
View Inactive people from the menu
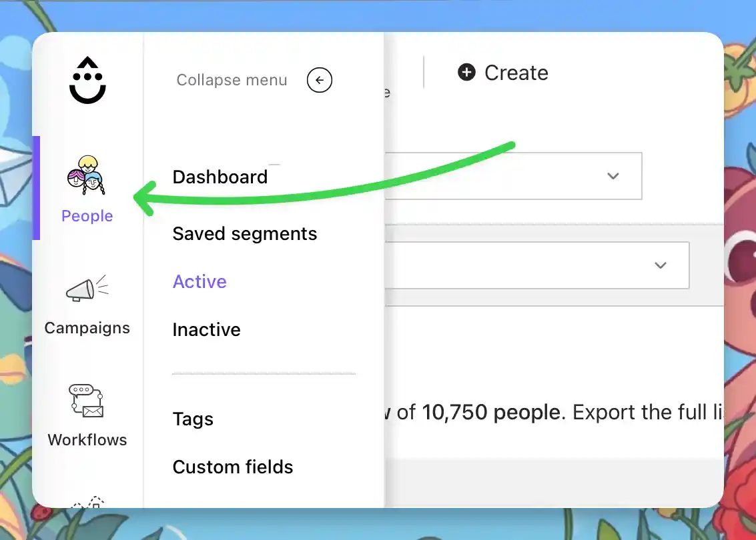pyautogui.click(x=206, y=329)
